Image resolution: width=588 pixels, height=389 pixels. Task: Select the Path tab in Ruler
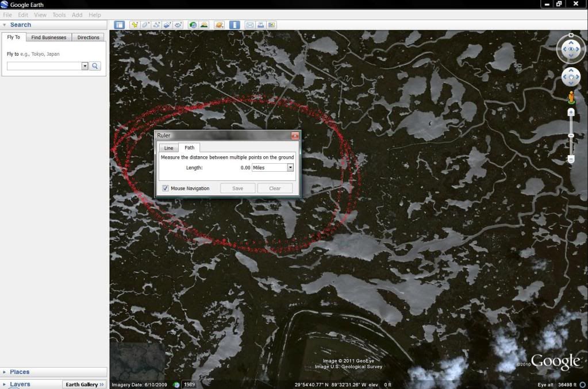point(189,148)
